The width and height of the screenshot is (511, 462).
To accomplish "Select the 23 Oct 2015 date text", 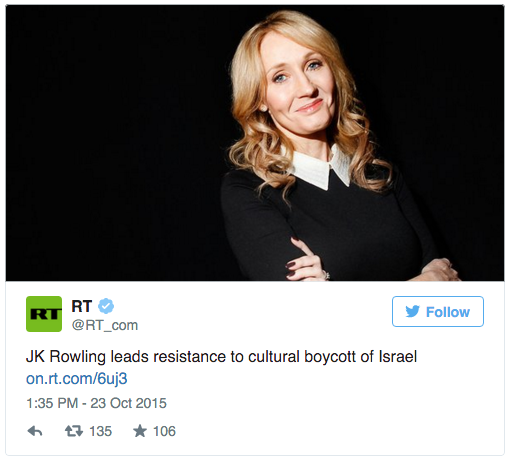I will click(128, 403).
